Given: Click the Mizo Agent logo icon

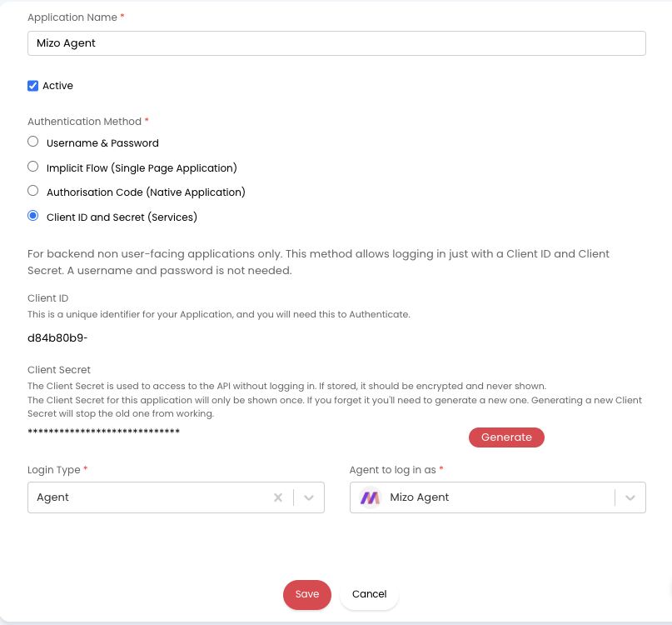Looking at the screenshot, I should pos(369,497).
